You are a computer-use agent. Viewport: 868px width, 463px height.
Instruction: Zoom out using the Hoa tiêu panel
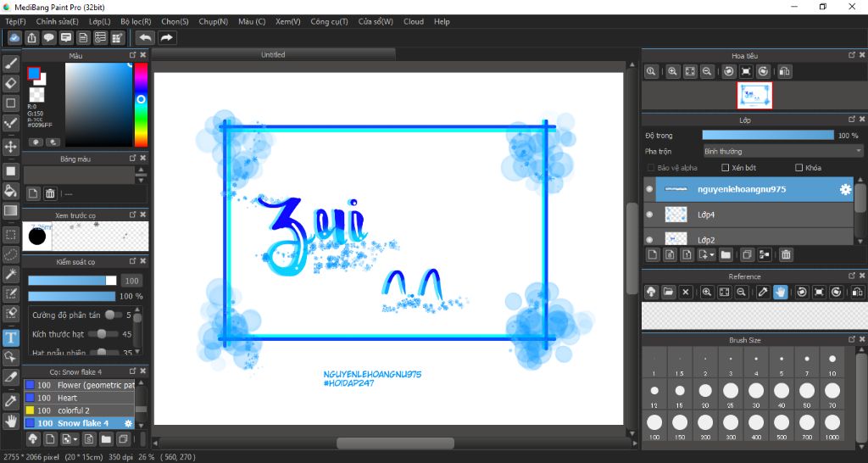pos(707,71)
